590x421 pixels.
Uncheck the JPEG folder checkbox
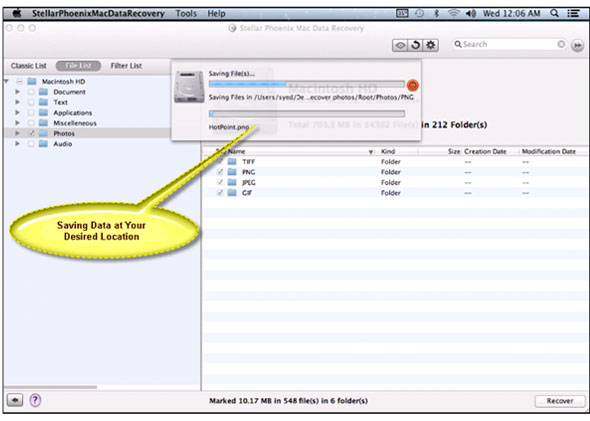[220, 182]
